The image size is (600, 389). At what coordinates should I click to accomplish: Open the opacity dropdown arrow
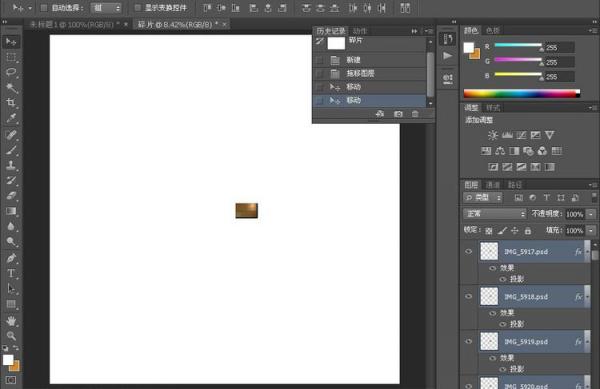tap(591, 214)
